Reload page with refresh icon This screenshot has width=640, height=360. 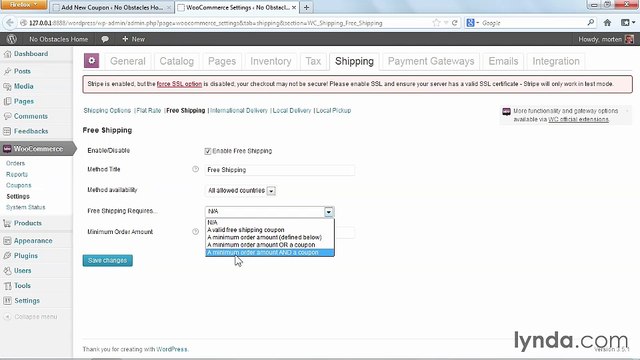coord(454,23)
